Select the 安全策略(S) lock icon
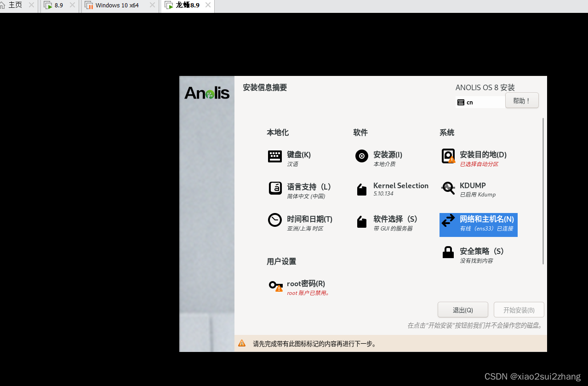Screen dimensions: 588x386 click(448, 252)
